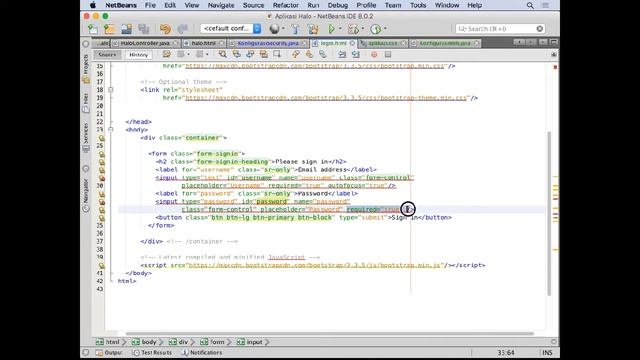The height and width of the screenshot is (360, 640).
Task: Select form in the breadcrumb bar
Action: pos(213,342)
